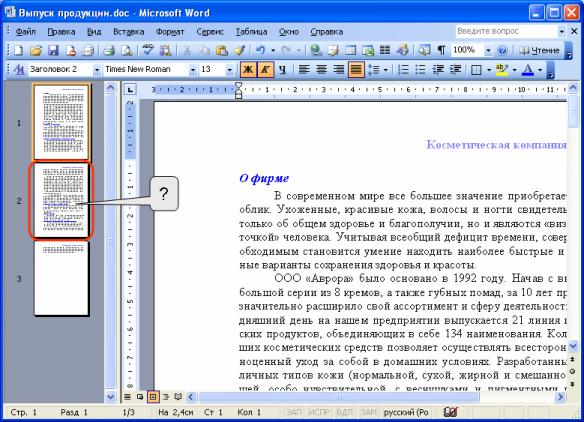Run spelling and grammar check
This screenshot has width=584, height=422.
(x=147, y=50)
